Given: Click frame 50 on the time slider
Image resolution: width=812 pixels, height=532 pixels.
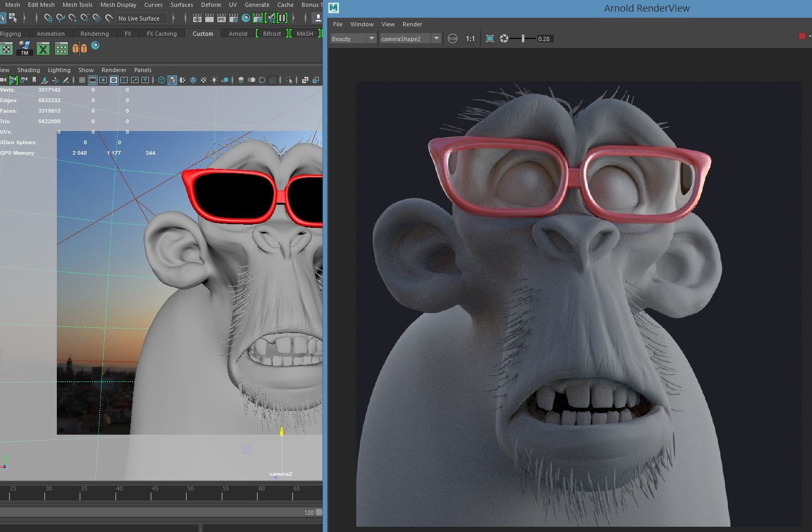Looking at the screenshot, I should point(187,493).
